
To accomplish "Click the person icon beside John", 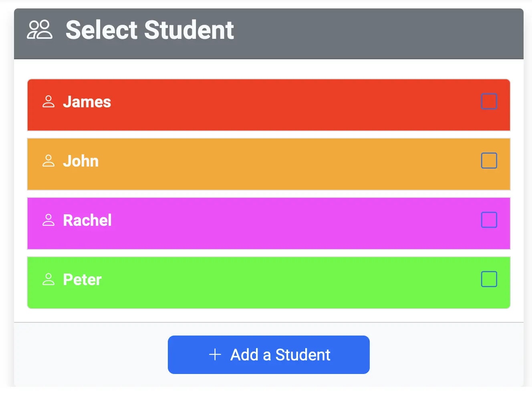I will coord(48,161).
